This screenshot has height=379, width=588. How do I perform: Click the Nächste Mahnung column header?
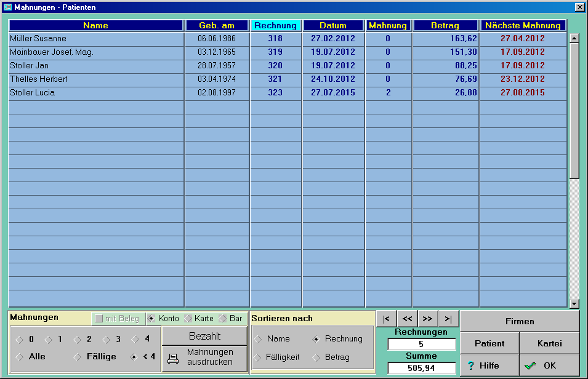(523, 26)
